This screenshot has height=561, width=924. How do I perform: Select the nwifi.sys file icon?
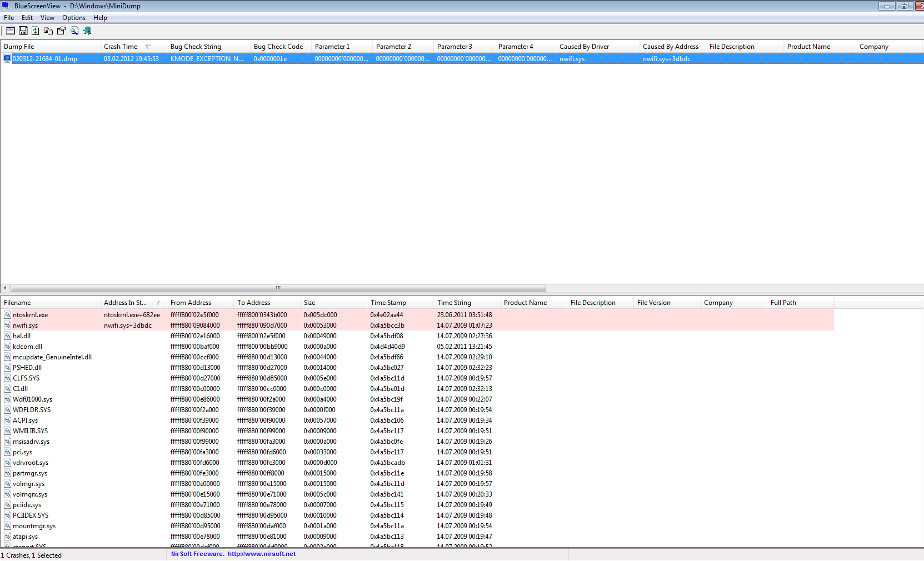pyautogui.click(x=7, y=325)
